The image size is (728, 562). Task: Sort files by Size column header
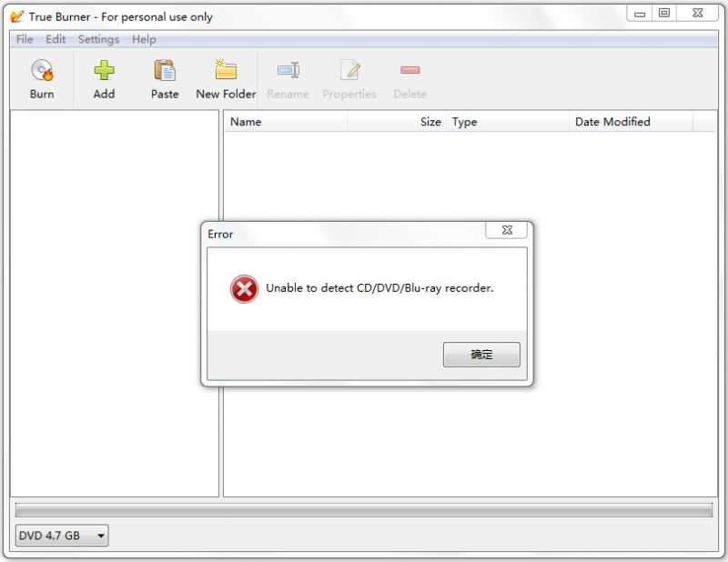click(397, 122)
